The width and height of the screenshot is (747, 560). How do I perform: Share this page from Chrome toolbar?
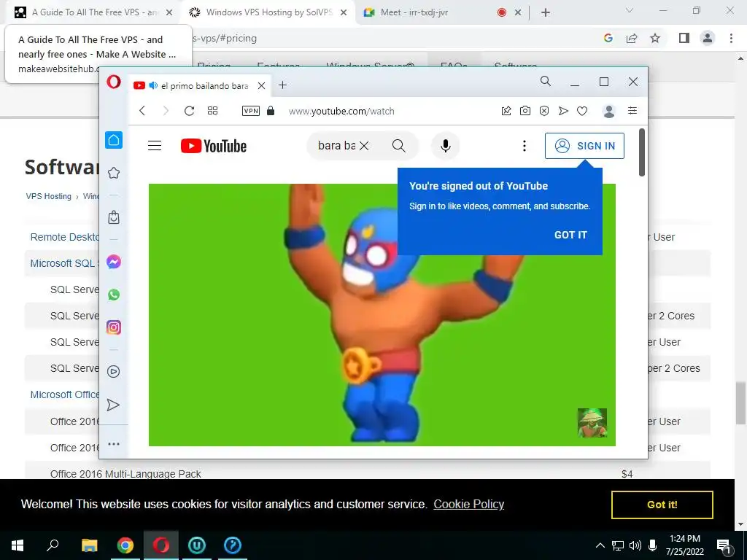[632, 38]
